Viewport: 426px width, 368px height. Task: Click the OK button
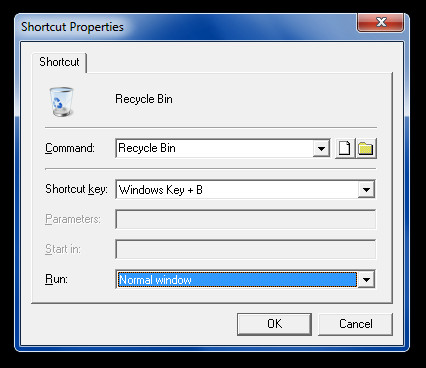pos(274,324)
